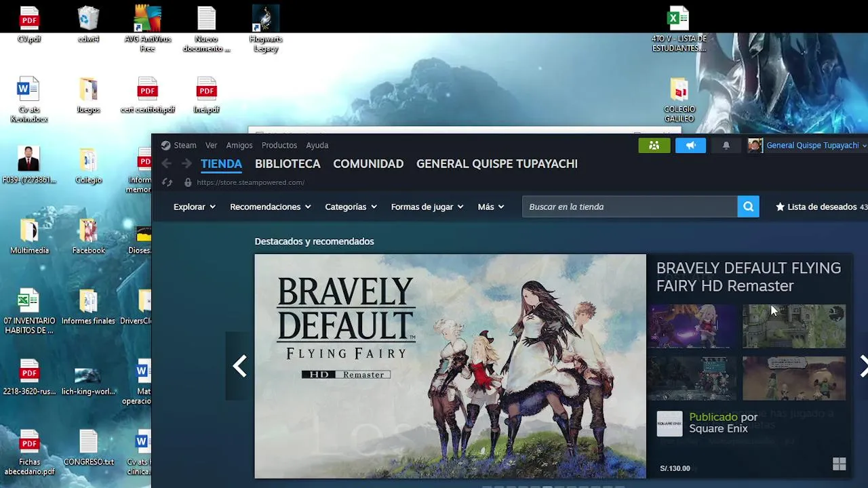Image resolution: width=868 pixels, height=488 pixels.
Task: Click inside Buscar en la tienda search field
Action: [630, 207]
